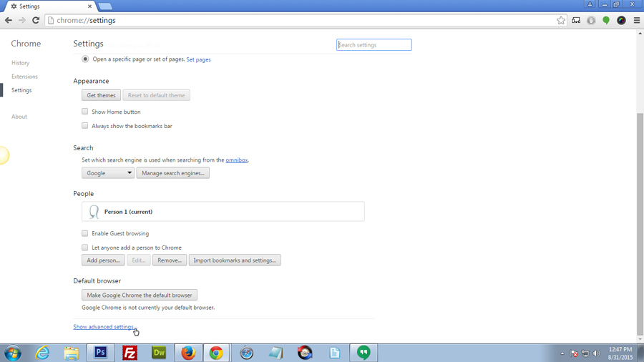
Task: Open Photoshop from the taskbar
Action: (101, 353)
